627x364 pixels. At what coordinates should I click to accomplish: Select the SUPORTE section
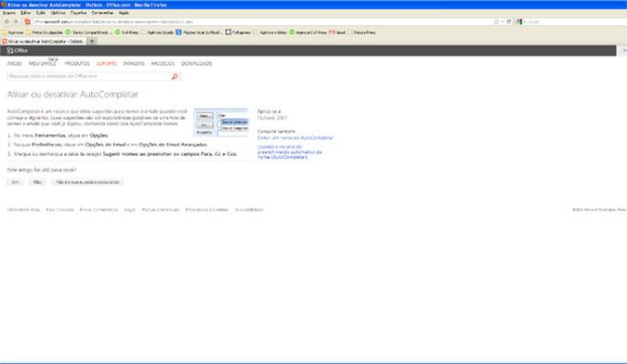(x=107, y=63)
